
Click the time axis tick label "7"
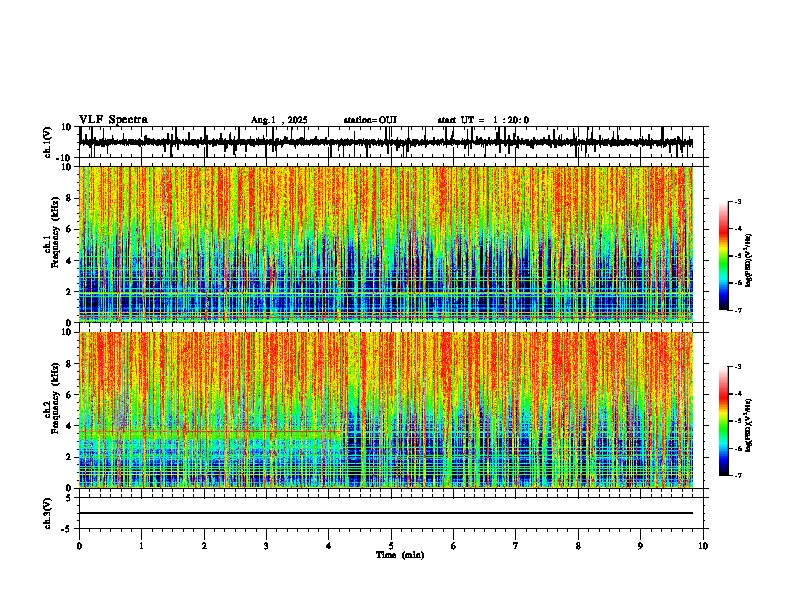[516, 546]
